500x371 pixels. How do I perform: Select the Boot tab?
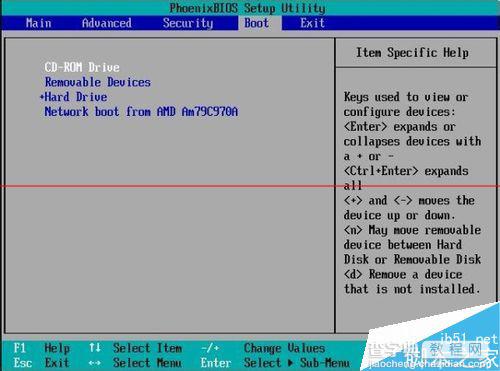(x=257, y=23)
